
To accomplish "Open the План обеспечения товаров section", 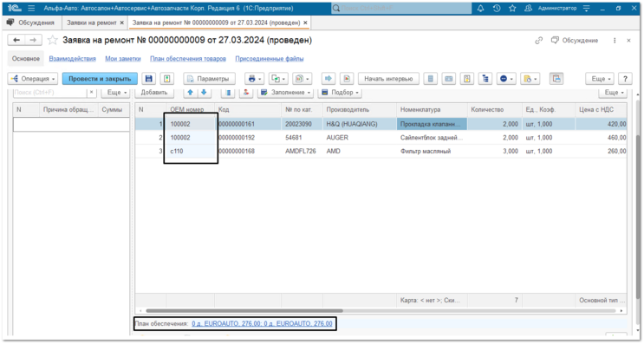I will click(188, 59).
